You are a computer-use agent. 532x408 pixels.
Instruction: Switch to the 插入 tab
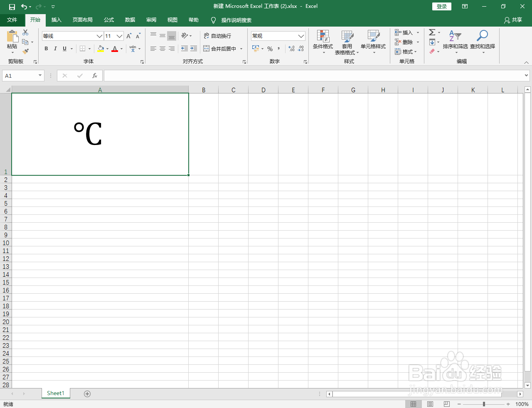[x=56, y=20]
